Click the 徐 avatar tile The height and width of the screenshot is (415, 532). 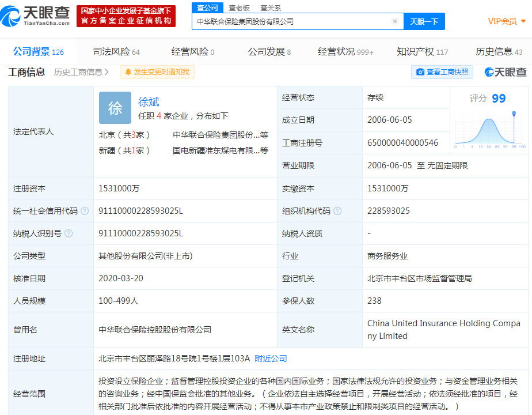[x=115, y=108]
